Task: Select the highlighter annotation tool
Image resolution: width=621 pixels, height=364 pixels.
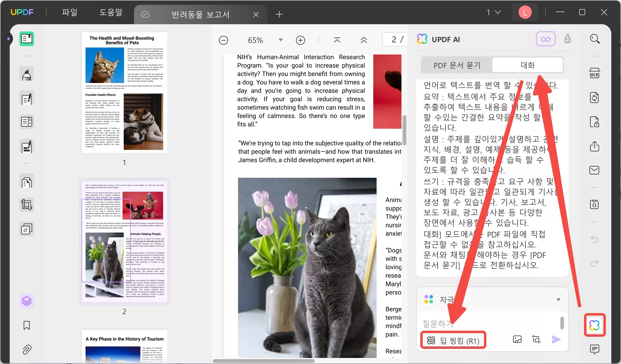Action: [x=27, y=73]
